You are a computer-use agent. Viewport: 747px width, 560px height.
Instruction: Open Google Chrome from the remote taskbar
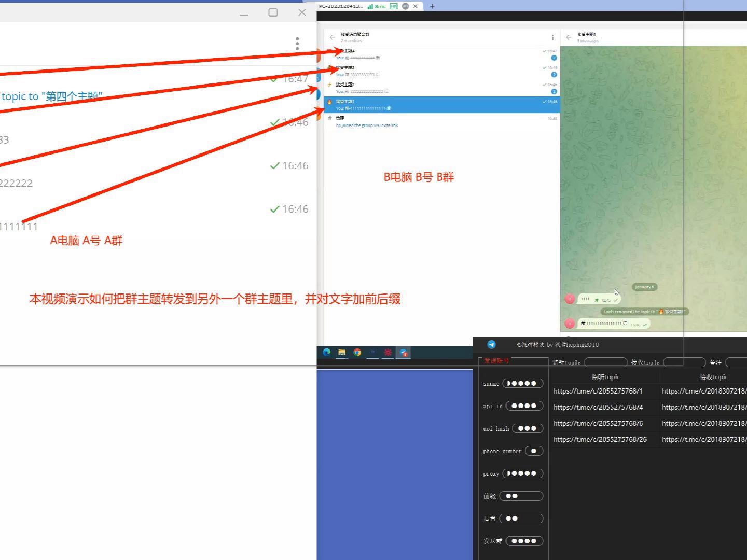[357, 352]
